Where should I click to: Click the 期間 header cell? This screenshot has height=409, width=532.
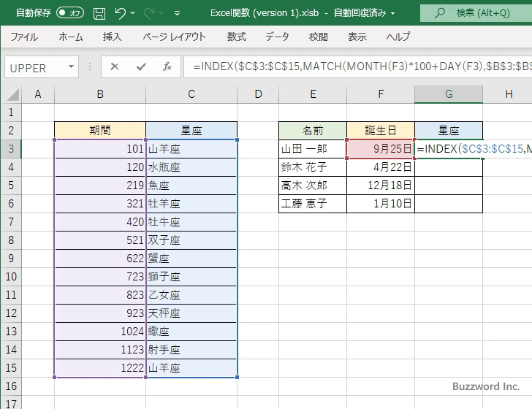[x=100, y=131]
